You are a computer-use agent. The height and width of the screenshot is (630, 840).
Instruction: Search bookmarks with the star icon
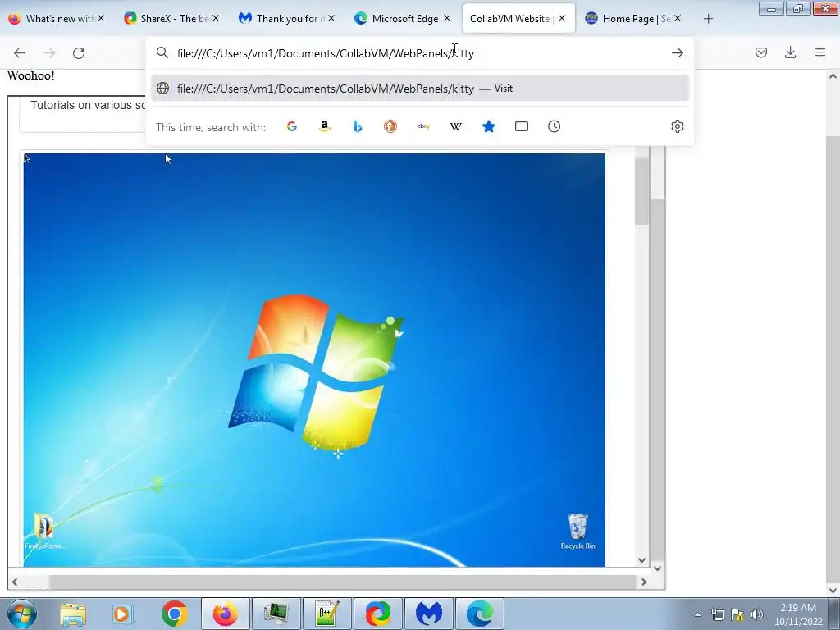point(489,126)
